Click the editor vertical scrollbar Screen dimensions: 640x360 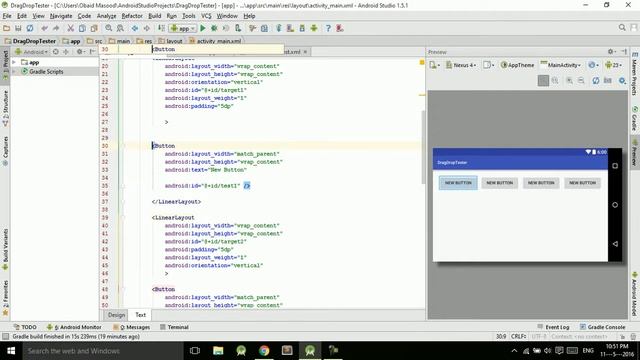pos(423,147)
